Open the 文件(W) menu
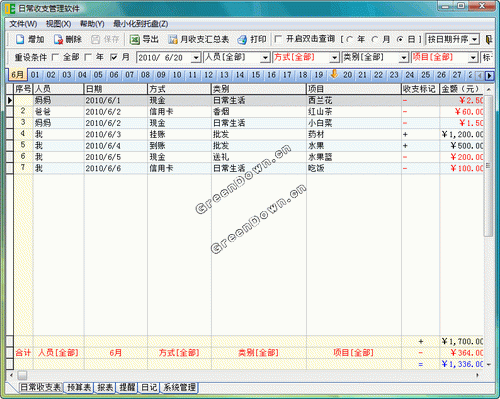The width and height of the screenshot is (500, 399). (x=23, y=24)
